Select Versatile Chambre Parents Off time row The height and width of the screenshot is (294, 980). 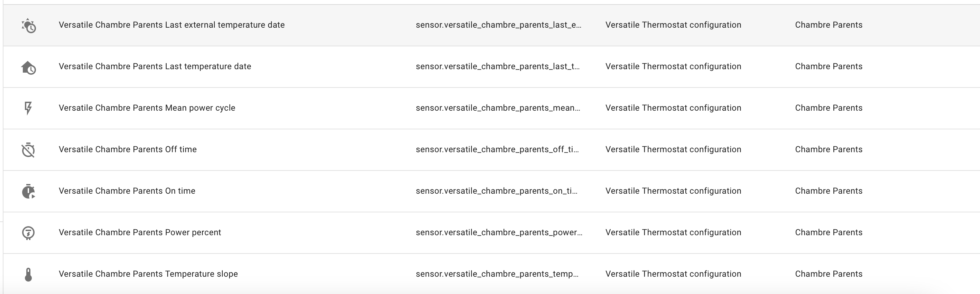491,149
